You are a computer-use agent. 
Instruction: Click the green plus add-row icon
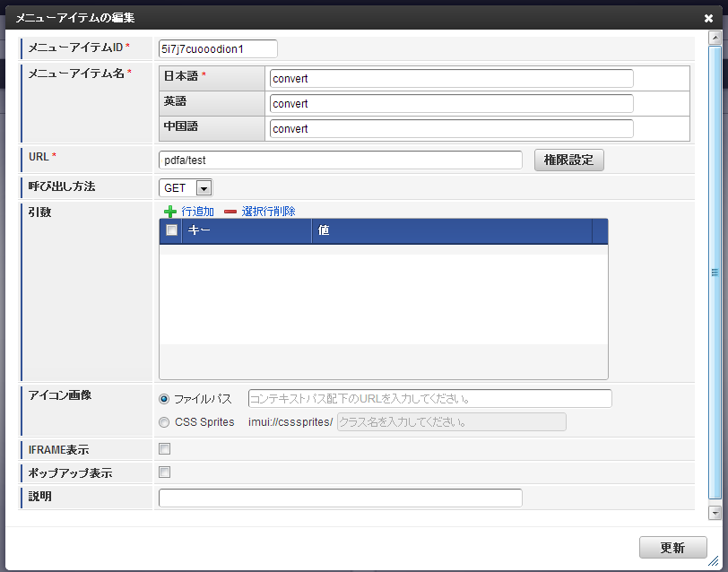coord(170,212)
